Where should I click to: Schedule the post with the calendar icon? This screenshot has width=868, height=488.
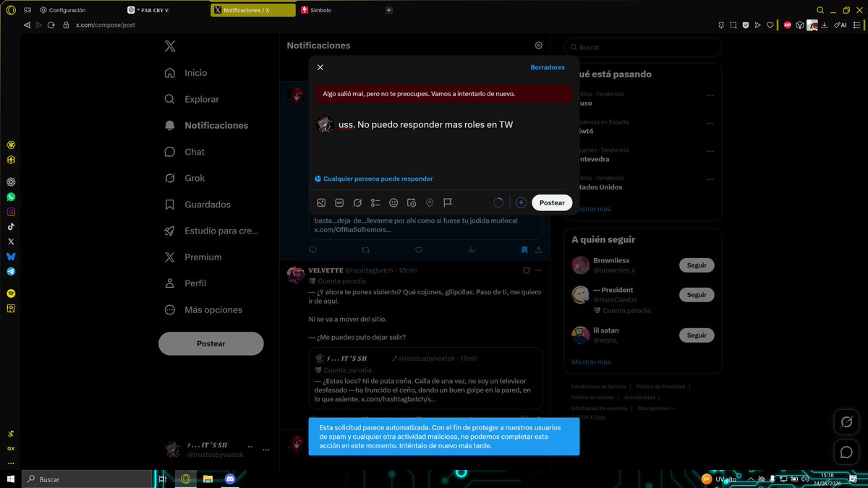(412, 202)
